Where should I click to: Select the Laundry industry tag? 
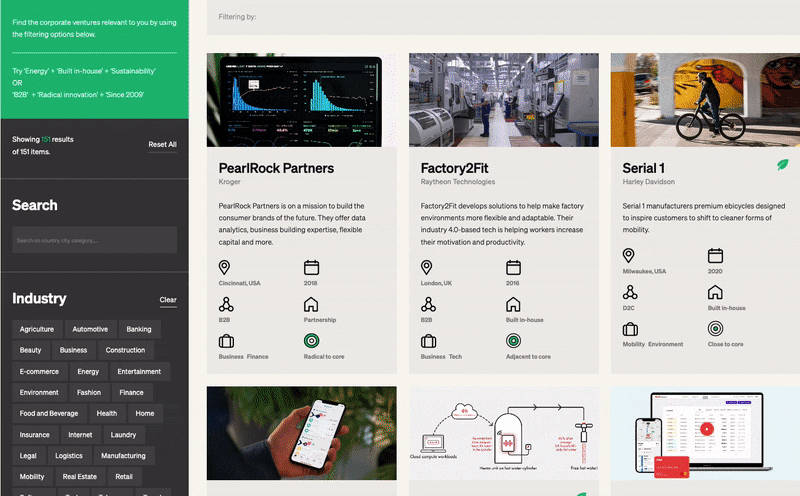click(123, 435)
